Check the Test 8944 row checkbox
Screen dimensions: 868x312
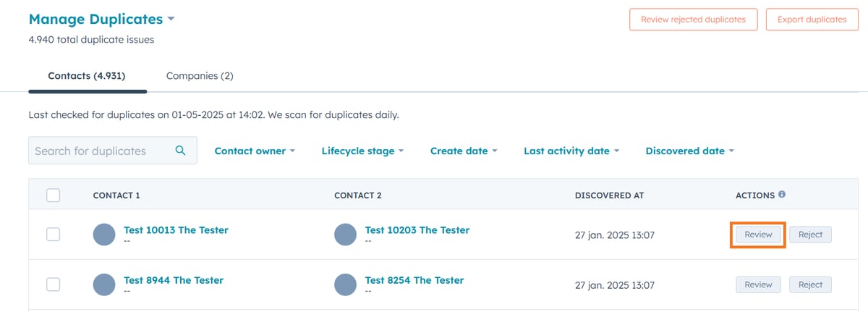click(x=53, y=284)
